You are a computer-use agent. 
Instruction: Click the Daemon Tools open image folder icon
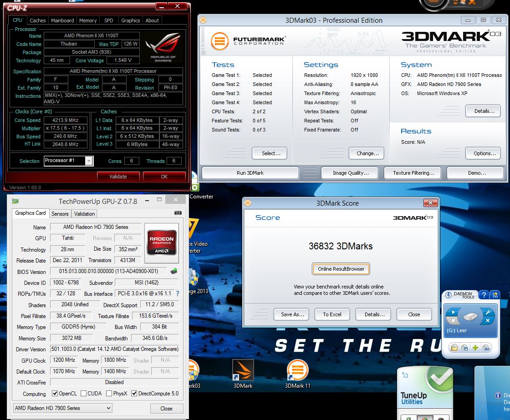[x=454, y=348]
